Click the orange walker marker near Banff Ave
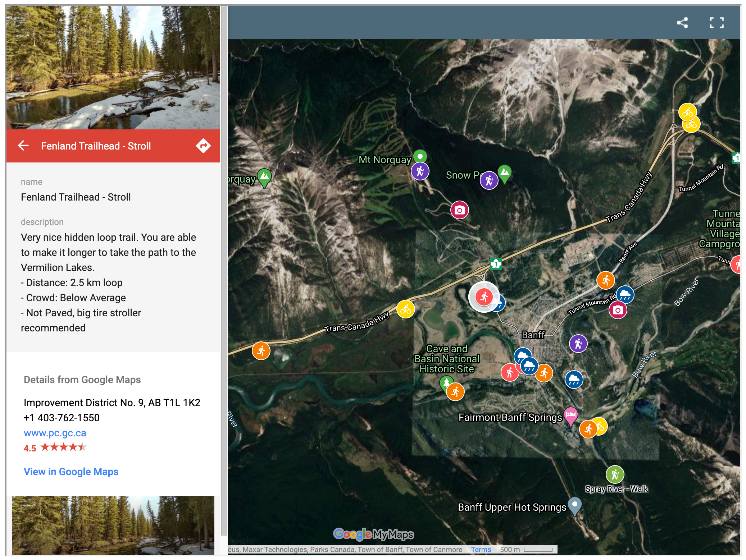This screenshot has height=560, width=746. click(605, 280)
